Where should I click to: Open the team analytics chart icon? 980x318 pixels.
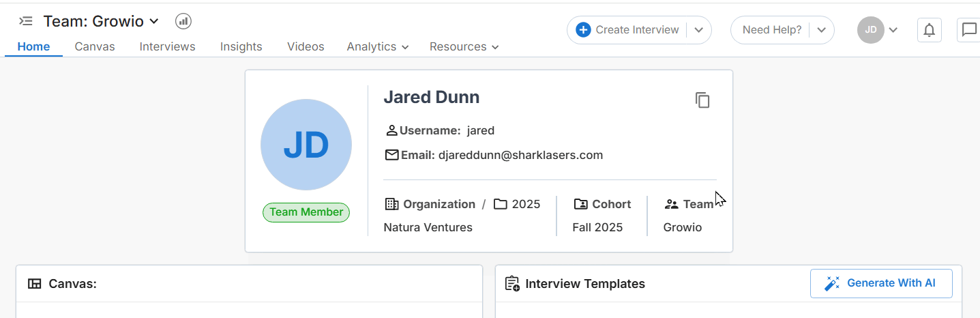coord(183,21)
